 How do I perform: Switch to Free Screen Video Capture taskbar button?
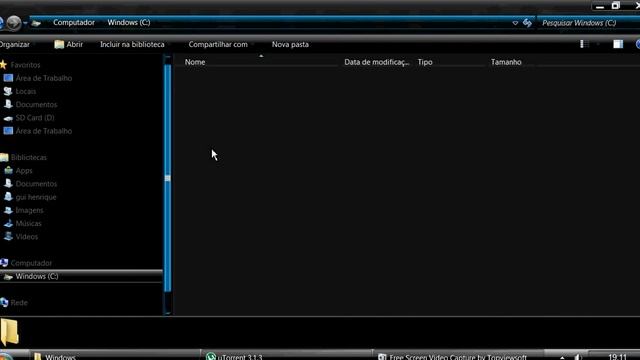click(x=459, y=356)
